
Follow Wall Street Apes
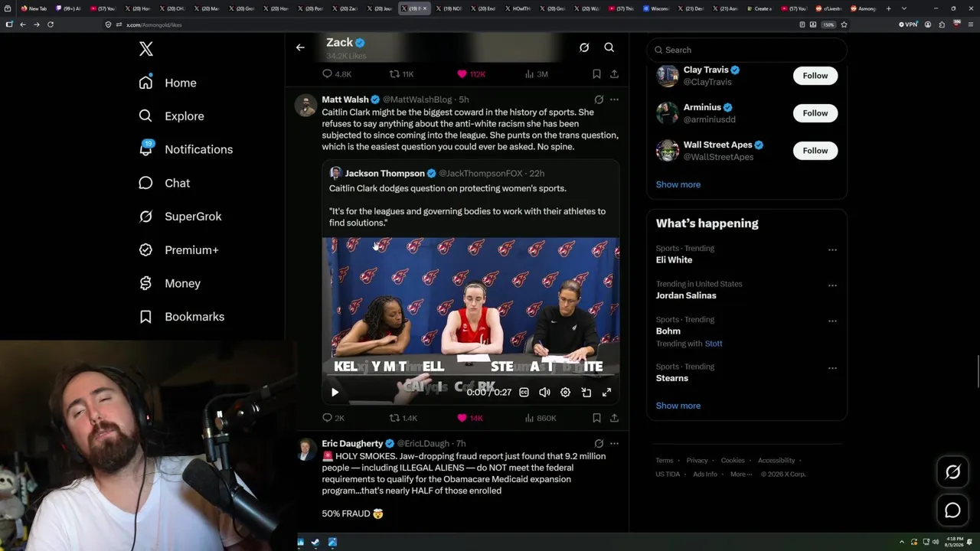tap(815, 151)
